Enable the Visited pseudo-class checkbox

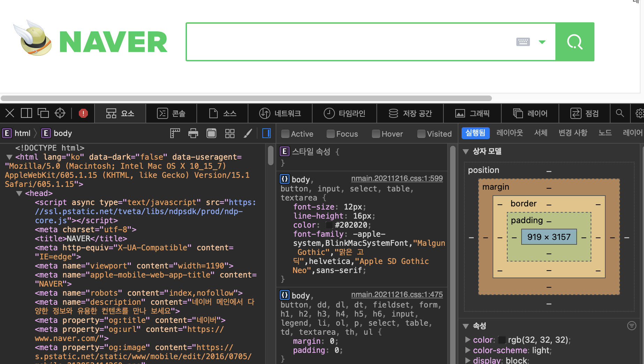(421, 134)
